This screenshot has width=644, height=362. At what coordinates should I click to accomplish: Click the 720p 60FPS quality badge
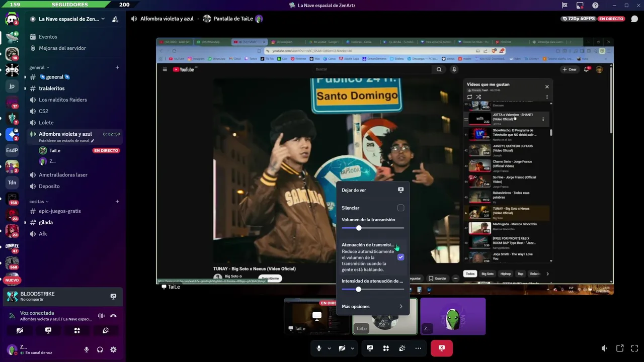[x=578, y=19]
